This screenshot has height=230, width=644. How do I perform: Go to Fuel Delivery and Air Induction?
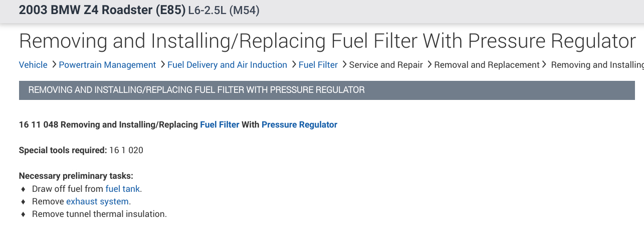[227, 65]
